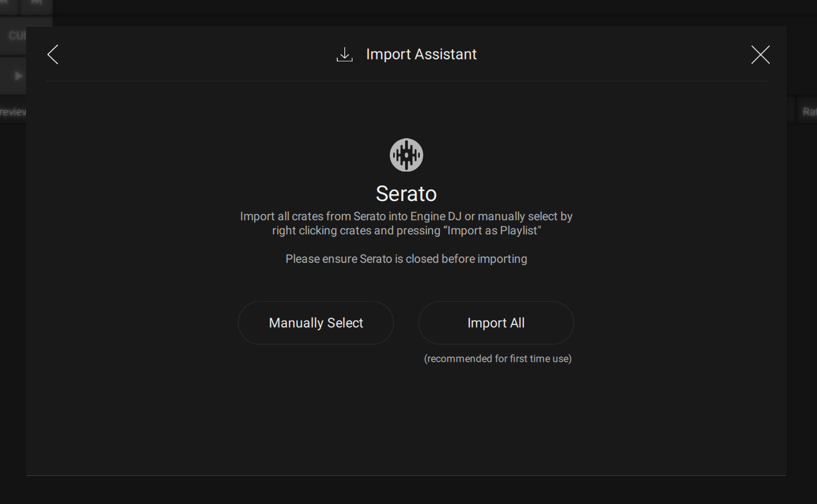Click the Import Assistant download icon
The width and height of the screenshot is (817, 504).
point(344,55)
